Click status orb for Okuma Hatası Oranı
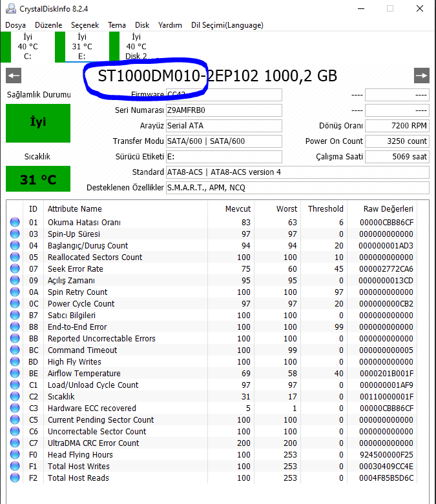Screen dimensions: 436x504 (x=15, y=222)
